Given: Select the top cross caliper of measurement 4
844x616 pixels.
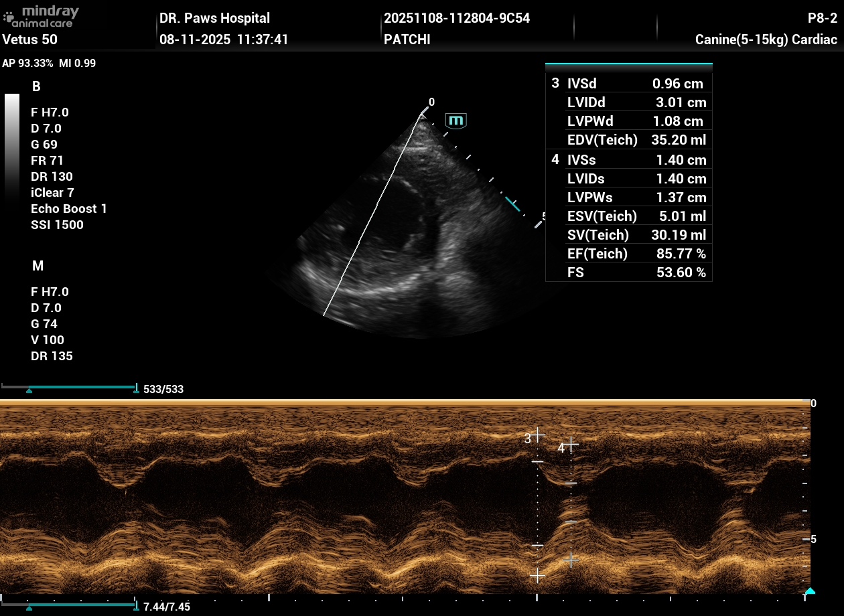Looking at the screenshot, I should pyautogui.click(x=571, y=443).
